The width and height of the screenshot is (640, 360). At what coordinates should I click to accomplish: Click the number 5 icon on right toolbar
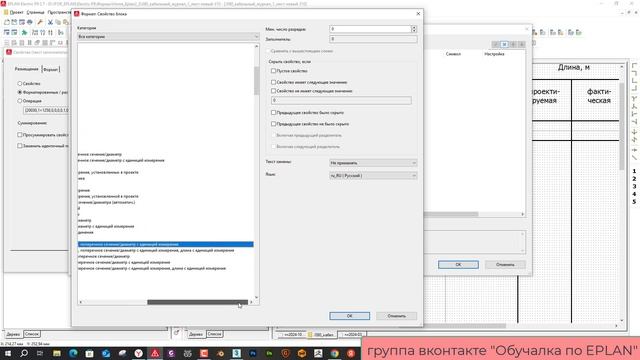tap(634, 201)
